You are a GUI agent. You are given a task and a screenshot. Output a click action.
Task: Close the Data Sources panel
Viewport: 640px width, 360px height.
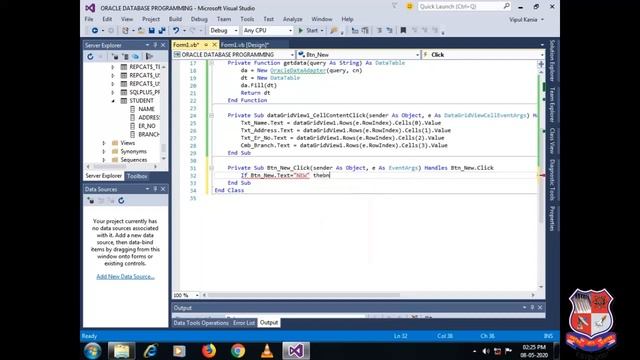pyautogui.click(x=163, y=189)
